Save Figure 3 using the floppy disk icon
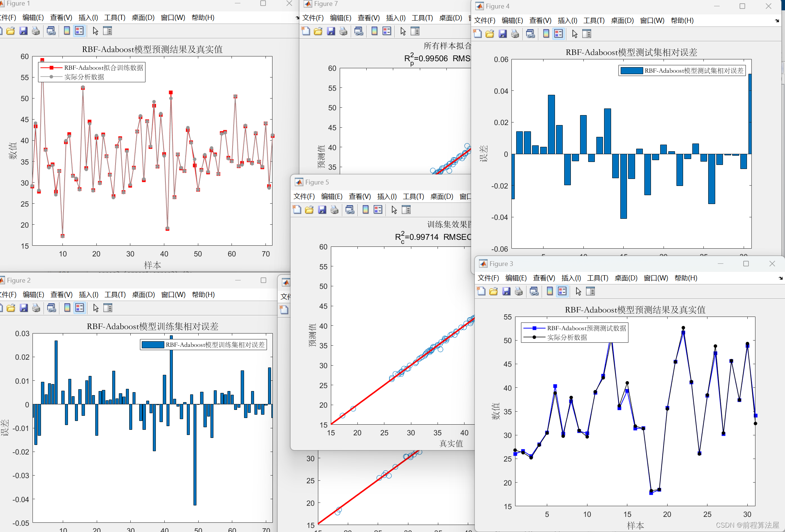Viewport: 785px width, 532px height. [x=506, y=291]
